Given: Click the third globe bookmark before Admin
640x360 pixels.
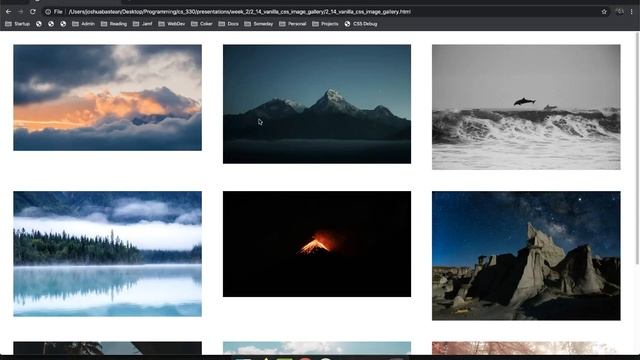Looking at the screenshot, I should coord(63,24).
